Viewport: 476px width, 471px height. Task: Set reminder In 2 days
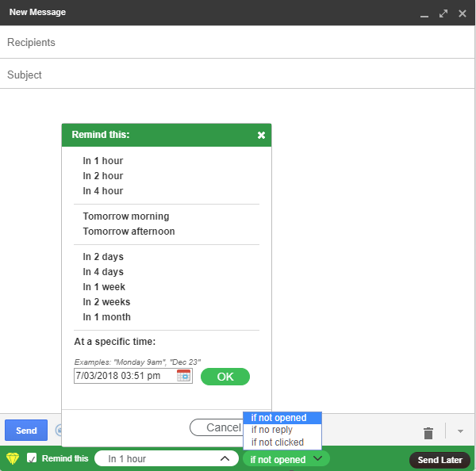(x=103, y=257)
